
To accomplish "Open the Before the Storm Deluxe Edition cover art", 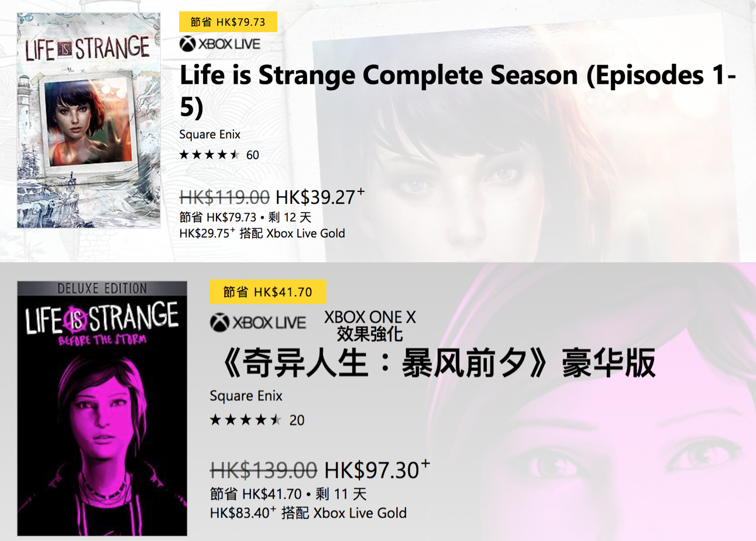I will click(x=101, y=409).
